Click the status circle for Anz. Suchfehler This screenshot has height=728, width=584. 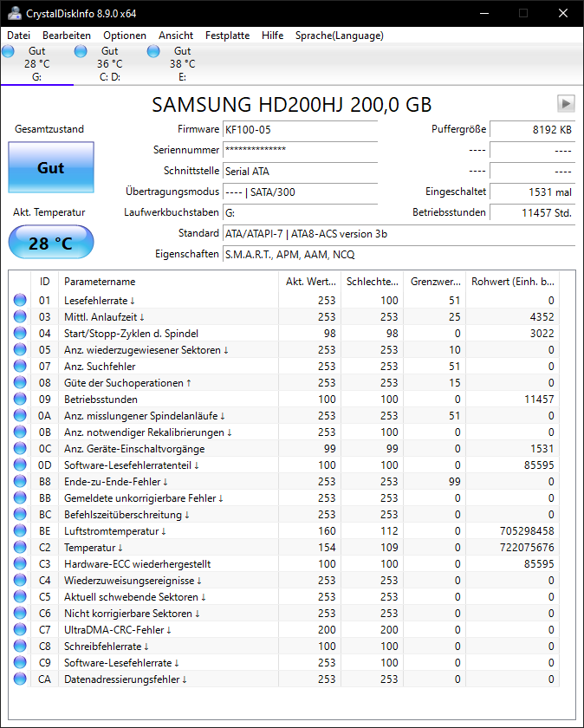pos(20,367)
